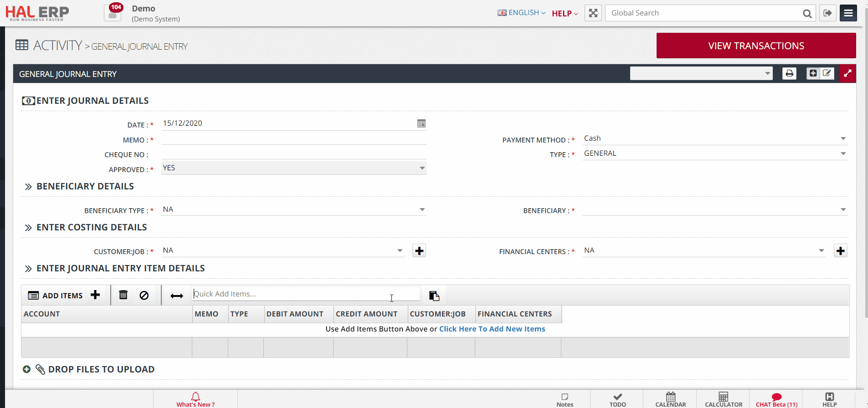Toggle column width double-arrow icon
868x408 pixels.
[176, 296]
